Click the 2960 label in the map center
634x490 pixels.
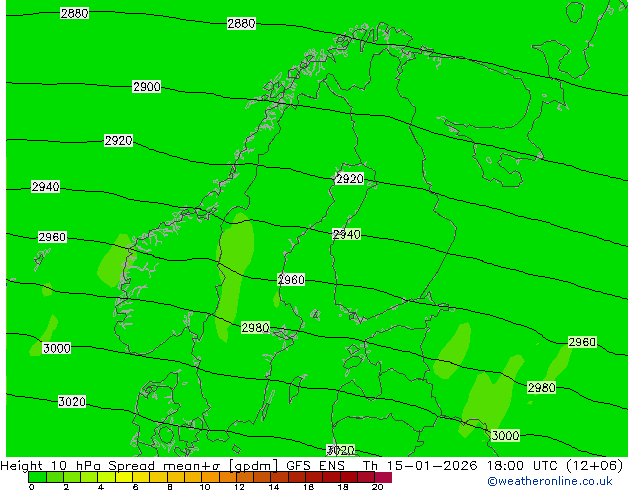click(291, 279)
